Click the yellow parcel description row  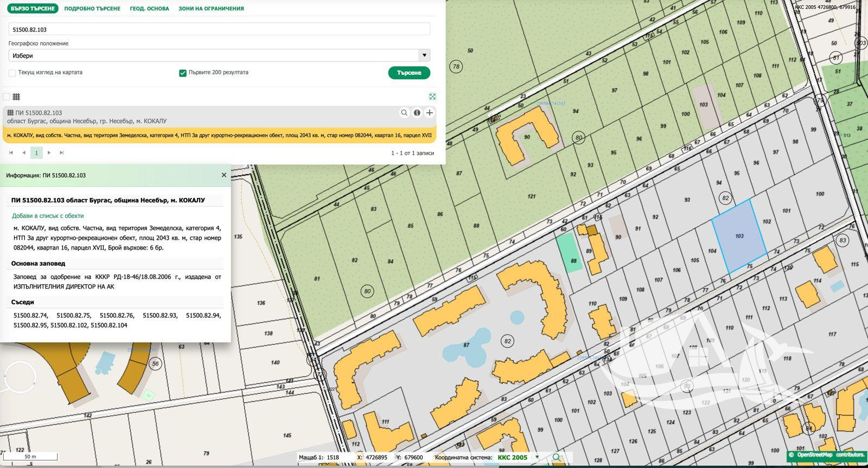(219, 135)
